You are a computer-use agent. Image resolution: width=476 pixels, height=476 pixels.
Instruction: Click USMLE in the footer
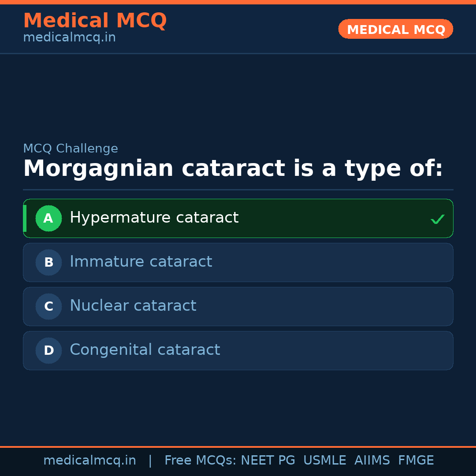tap(325, 460)
